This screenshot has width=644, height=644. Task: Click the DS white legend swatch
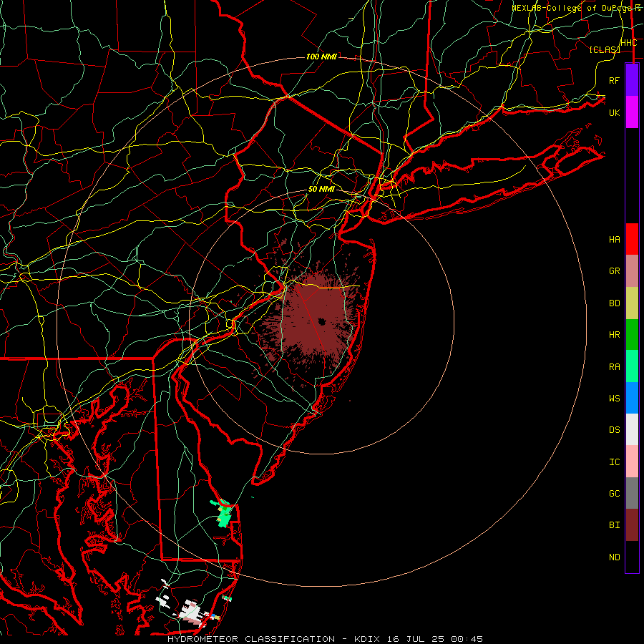[x=632, y=429]
